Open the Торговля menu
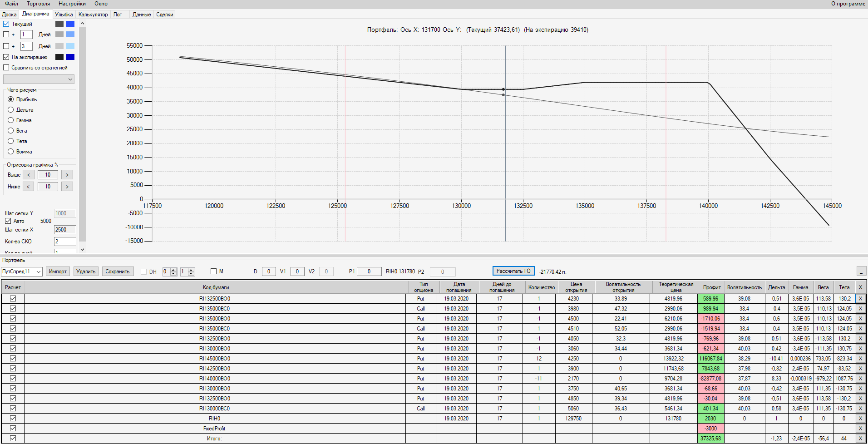 [39, 4]
